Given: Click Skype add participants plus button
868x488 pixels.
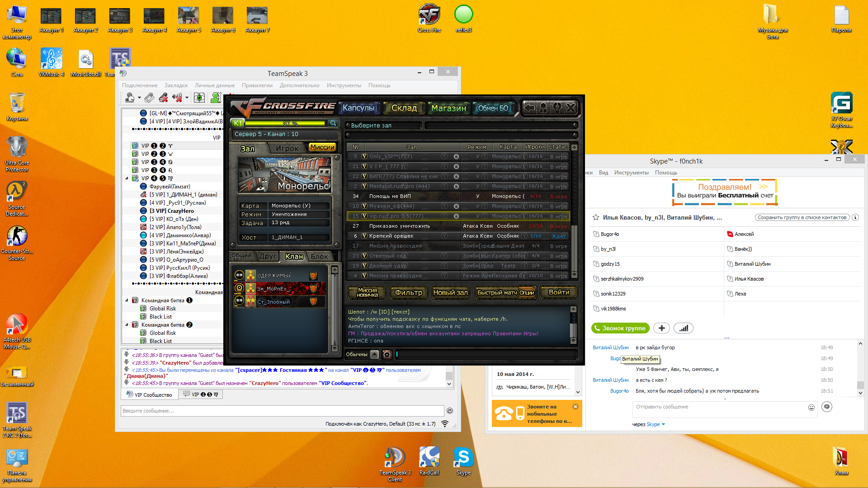Looking at the screenshot, I should click(661, 328).
